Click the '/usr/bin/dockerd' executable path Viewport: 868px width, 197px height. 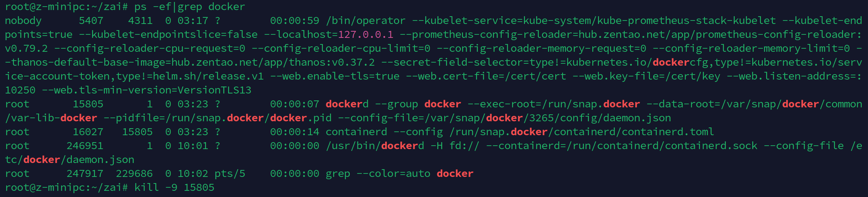[375, 146]
